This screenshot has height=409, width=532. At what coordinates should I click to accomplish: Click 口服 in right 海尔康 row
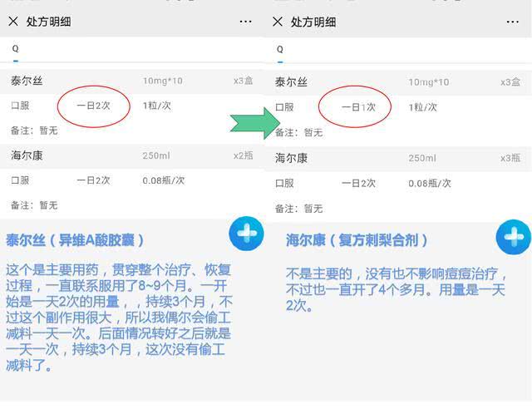coord(284,183)
